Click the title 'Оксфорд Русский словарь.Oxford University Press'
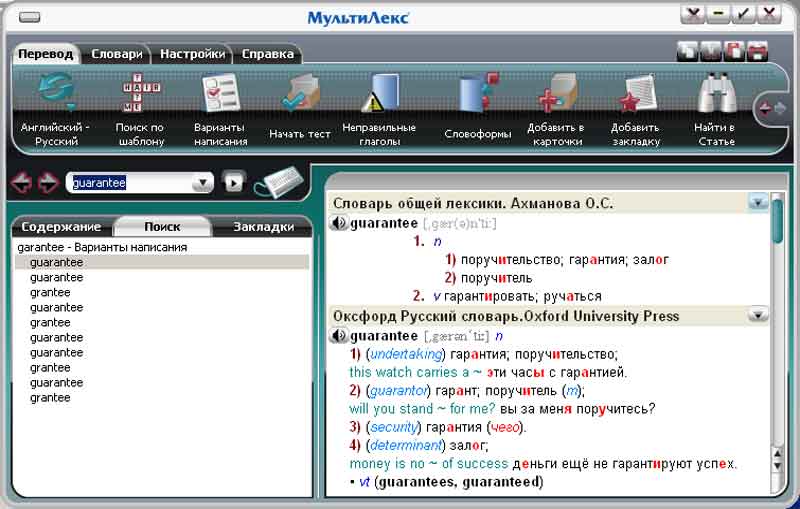Viewport: 800px width, 509px height. (x=506, y=316)
